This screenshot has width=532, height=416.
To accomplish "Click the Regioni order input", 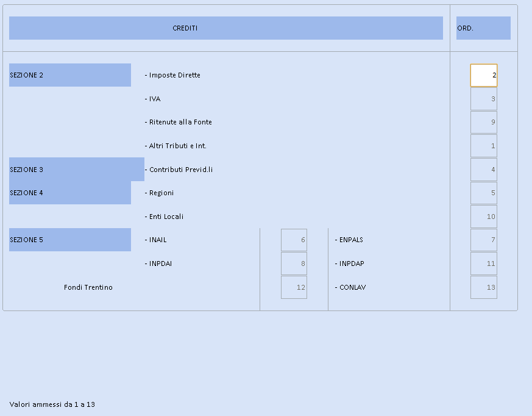I will point(483,193).
